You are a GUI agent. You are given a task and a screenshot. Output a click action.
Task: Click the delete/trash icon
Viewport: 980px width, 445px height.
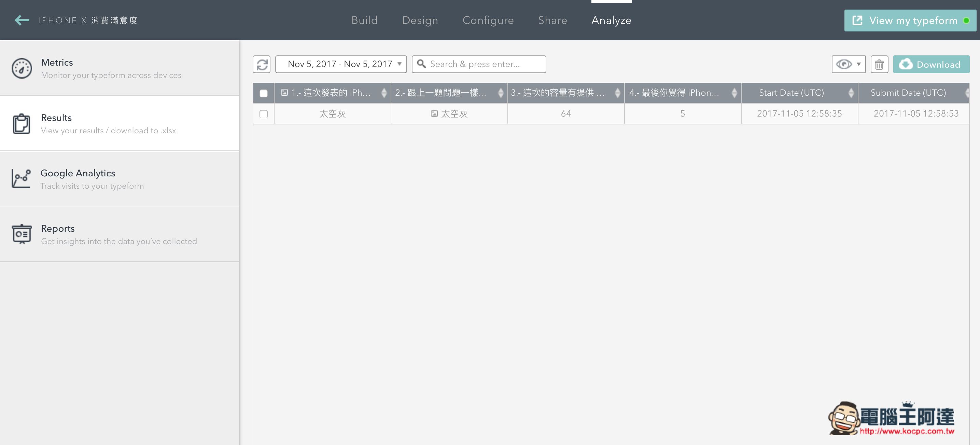click(879, 65)
